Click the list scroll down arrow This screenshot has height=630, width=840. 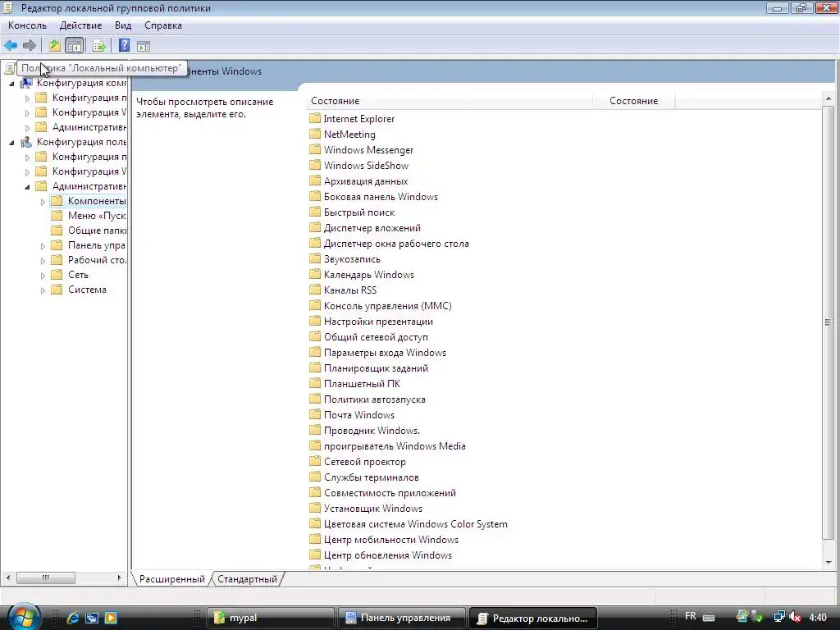click(829, 562)
